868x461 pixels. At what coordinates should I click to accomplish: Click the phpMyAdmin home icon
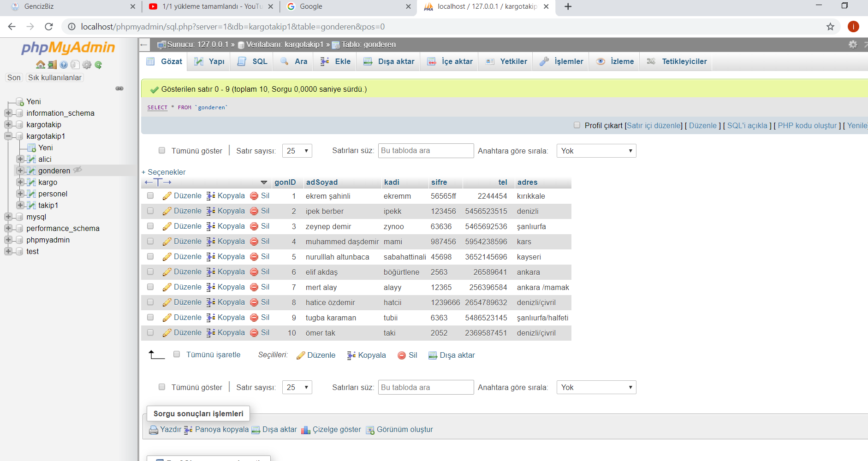(41, 65)
